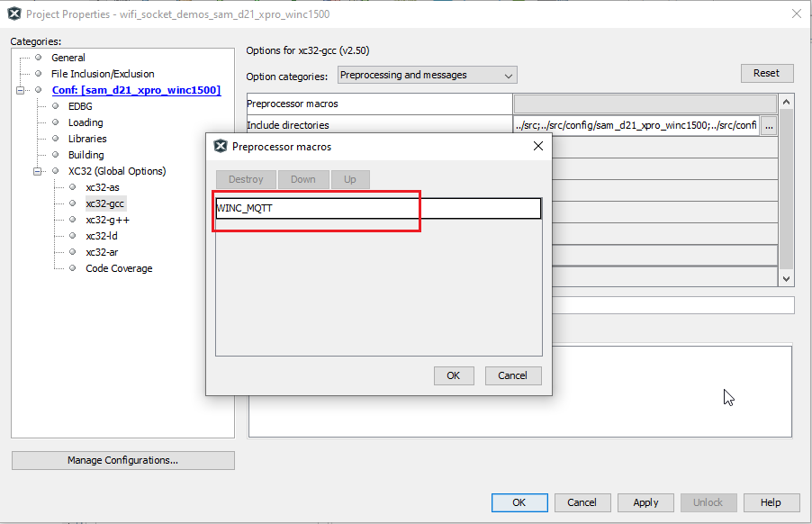Select the General properties category

tap(38, 58)
